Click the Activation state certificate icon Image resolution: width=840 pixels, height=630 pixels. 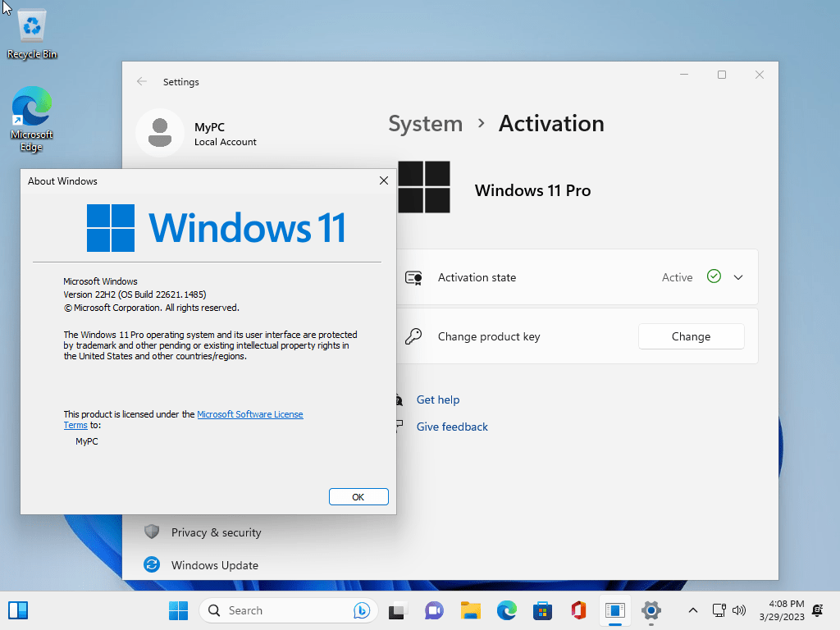(x=413, y=277)
